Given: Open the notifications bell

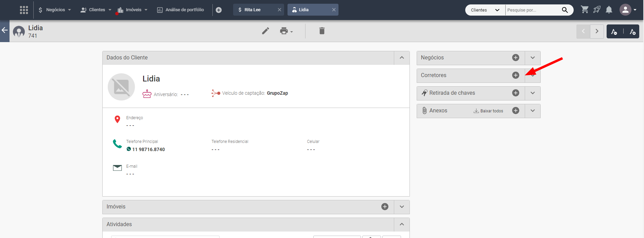Looking at the screenshot, I should click(609, 10).
